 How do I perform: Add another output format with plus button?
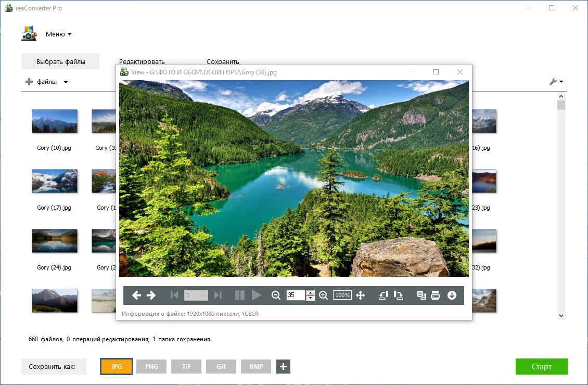(284, 367)
